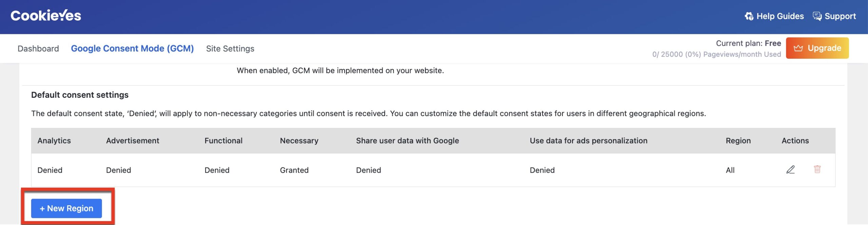Edit the default consent row via pencil icon

click(x=790, y=169)
